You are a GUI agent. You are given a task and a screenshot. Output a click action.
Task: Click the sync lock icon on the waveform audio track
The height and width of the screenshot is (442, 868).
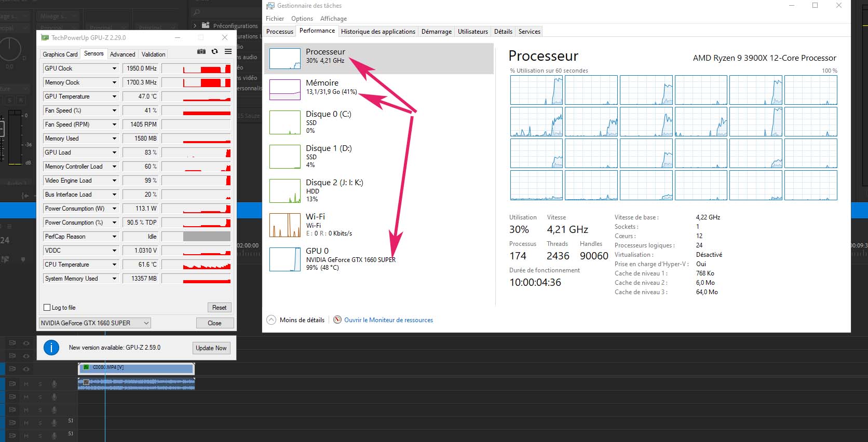[12, 384]
